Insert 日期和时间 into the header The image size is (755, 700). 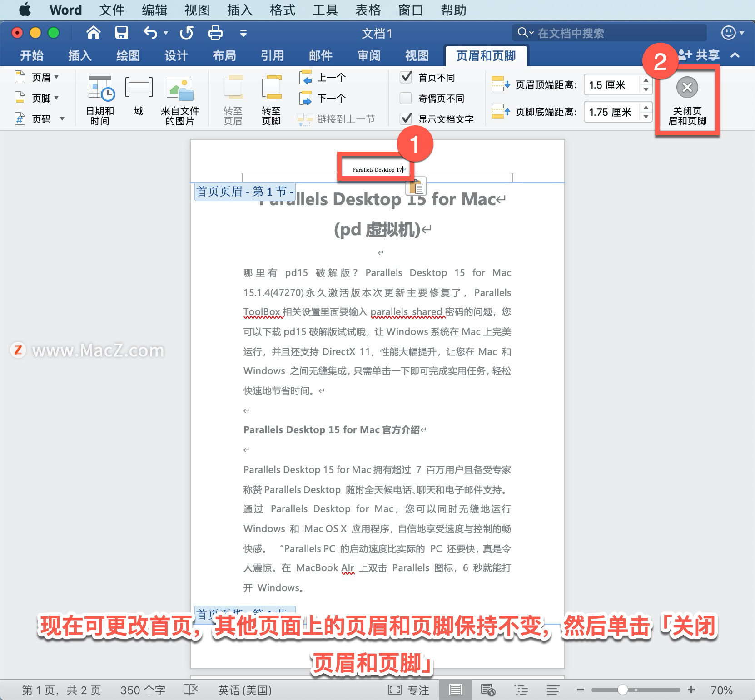coord(100,100)
